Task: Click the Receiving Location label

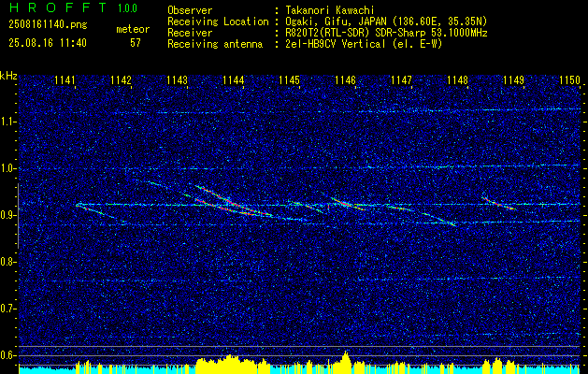Action: [x=218, y=22]
